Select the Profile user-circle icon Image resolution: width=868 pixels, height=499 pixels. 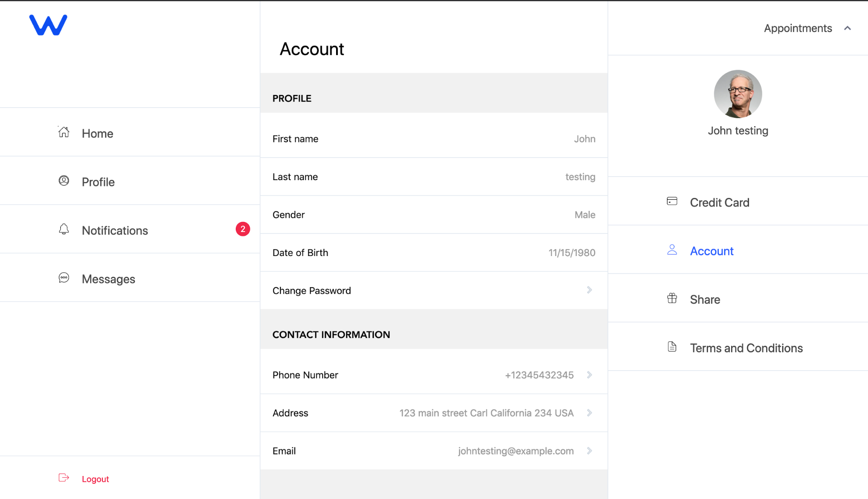pyautogui.click(x=64, y=181)
